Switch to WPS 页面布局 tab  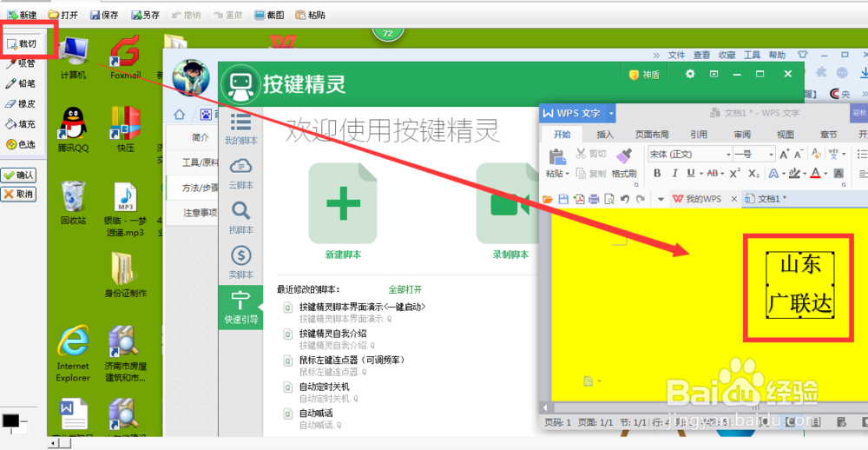pyautogui.click(x=652, y=135)
